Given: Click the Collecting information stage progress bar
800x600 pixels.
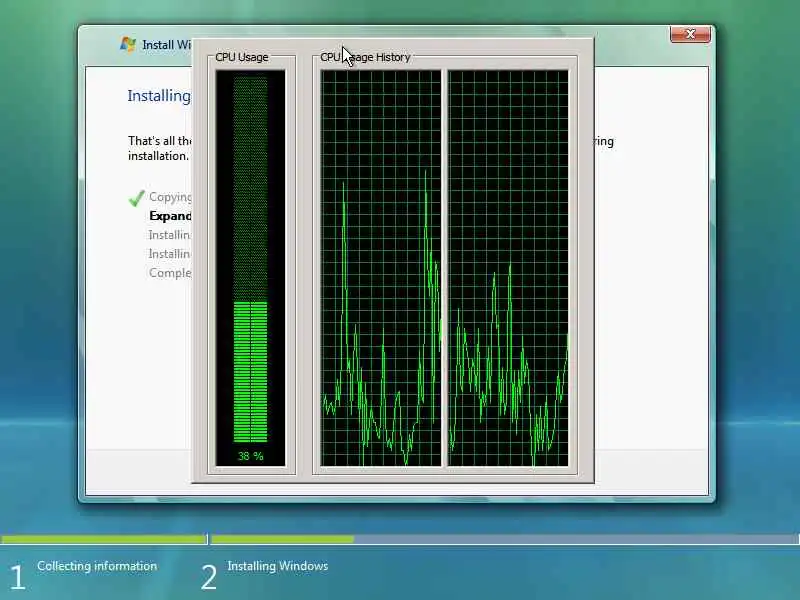Looking at the screenshot, I should [x=104, y=539].
